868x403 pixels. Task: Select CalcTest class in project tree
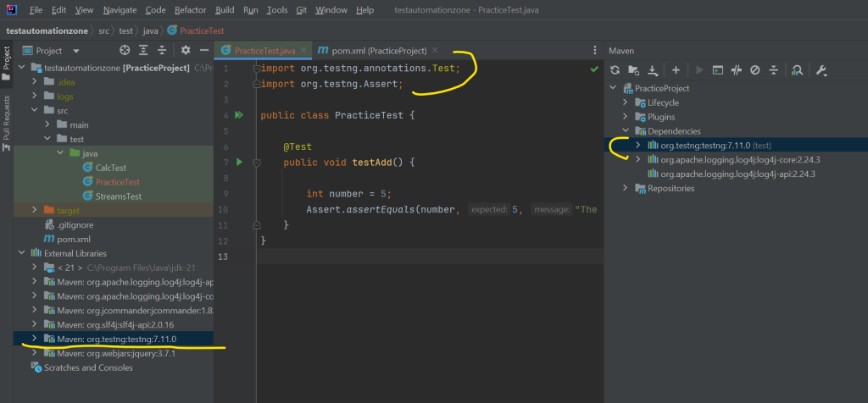(x=111, y=168)
